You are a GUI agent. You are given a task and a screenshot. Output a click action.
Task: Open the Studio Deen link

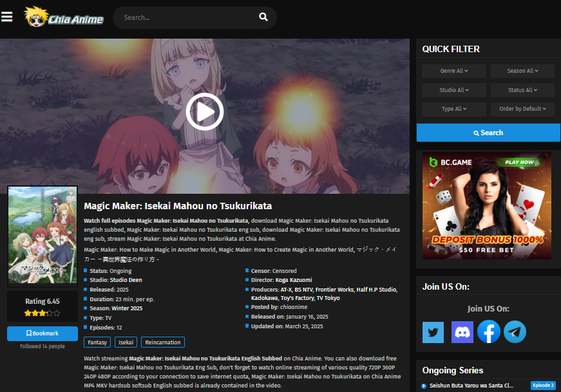pyautogui.click(x=126, y=280)
